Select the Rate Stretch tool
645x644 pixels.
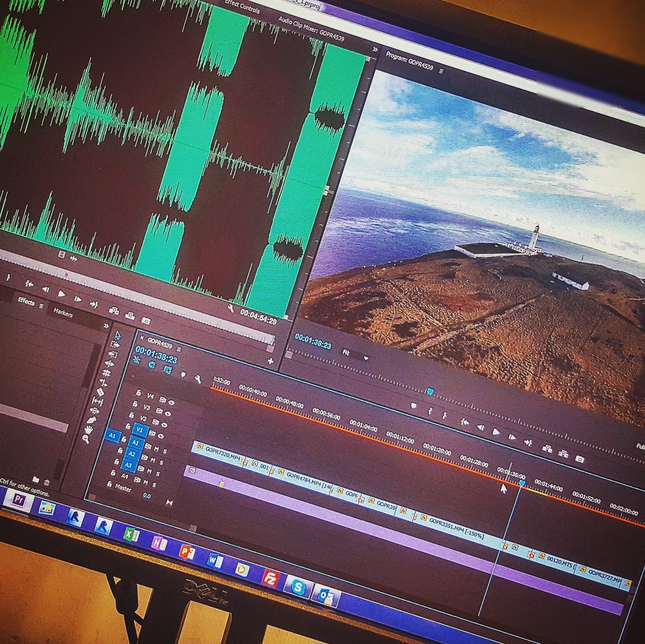coord(104,382)
